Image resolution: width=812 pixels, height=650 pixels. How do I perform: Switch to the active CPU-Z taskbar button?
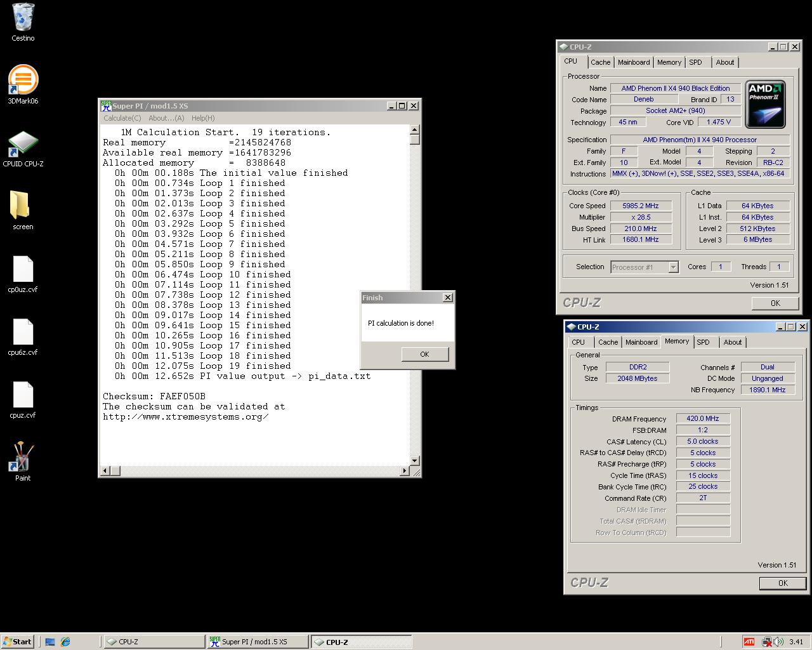click(x=361, y=642)
